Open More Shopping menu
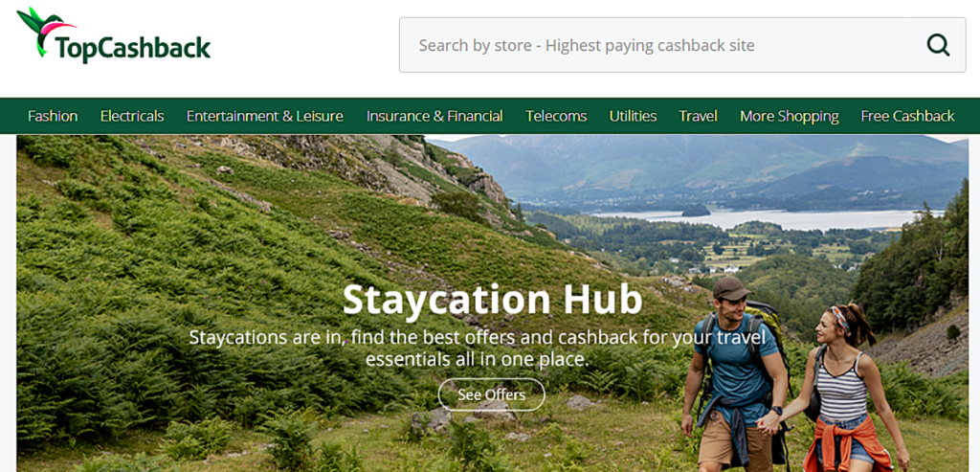This screenshot has height=472, width=980. pyautogui.click(x=790, y=116)
